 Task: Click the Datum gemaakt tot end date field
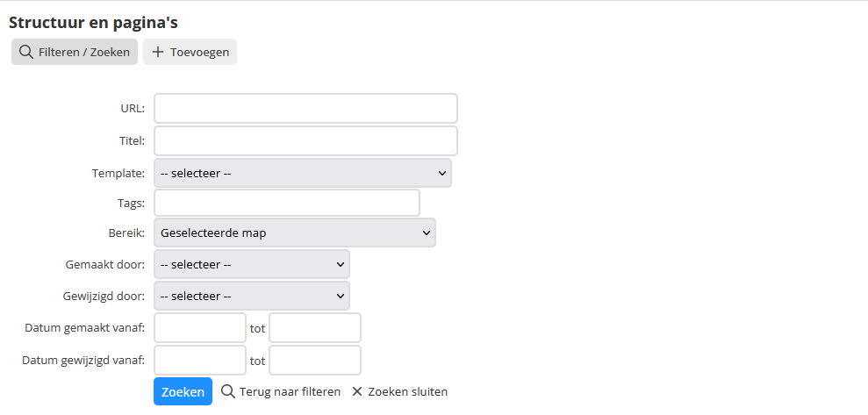pyautogui.click(x=315, y=328)
